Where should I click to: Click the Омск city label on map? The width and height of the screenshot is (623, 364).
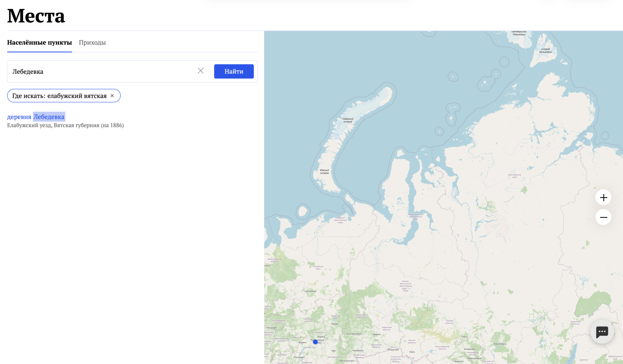coord(412,352)
